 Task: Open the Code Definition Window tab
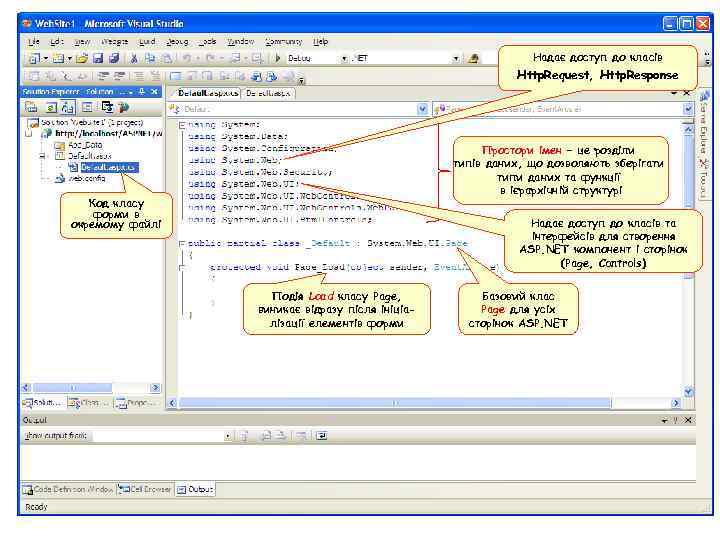68,489
